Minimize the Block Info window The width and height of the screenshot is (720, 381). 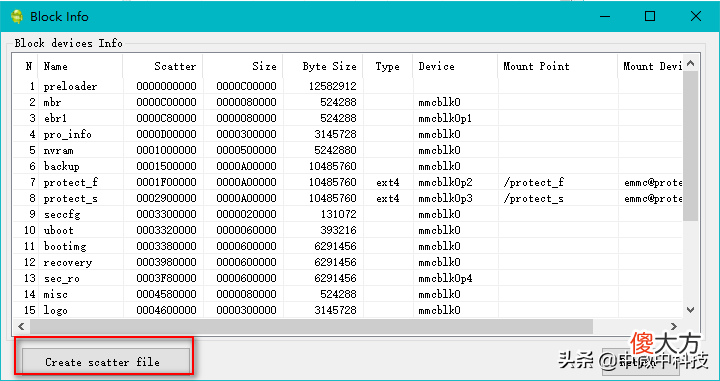(x=605, y=17)
